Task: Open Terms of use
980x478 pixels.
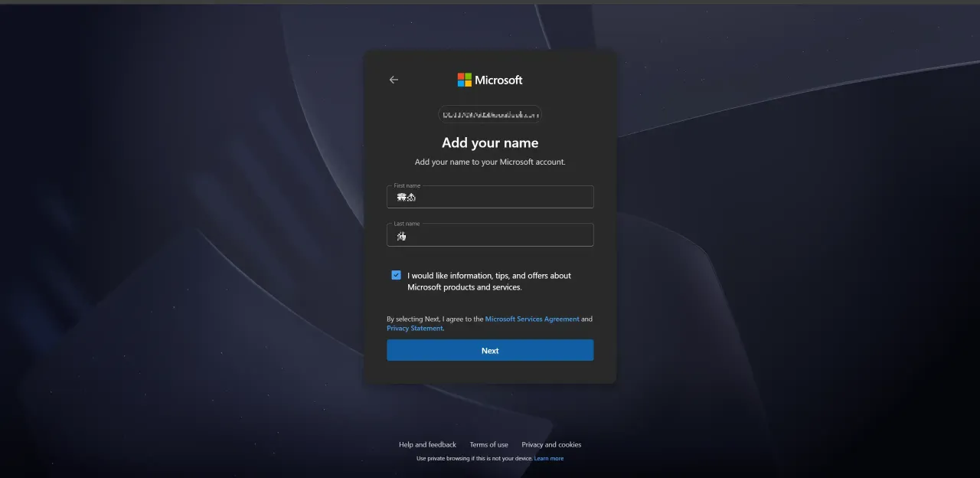Action: click(x=489, y=445)
